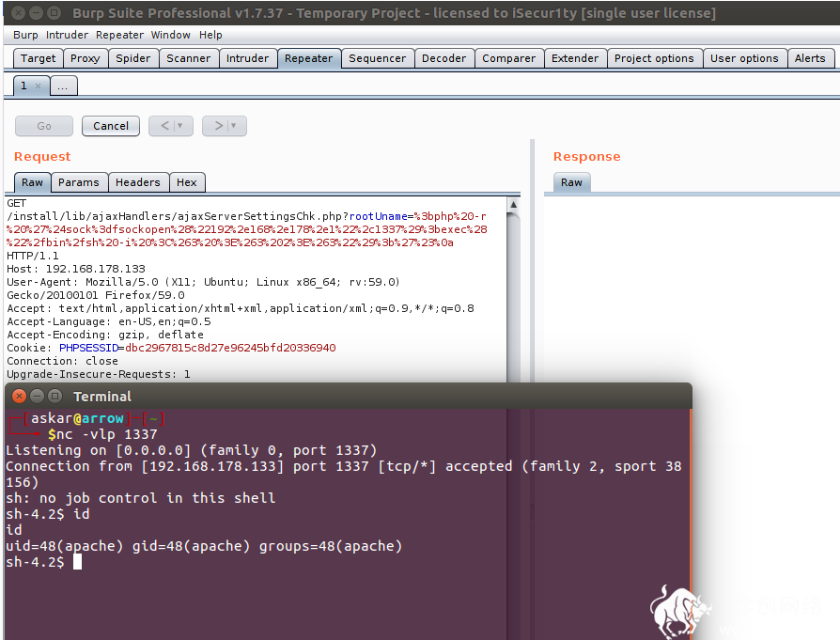Switch to the Spider tab
Viewport: 840px width, 640px height.
(x=132, y=58)
